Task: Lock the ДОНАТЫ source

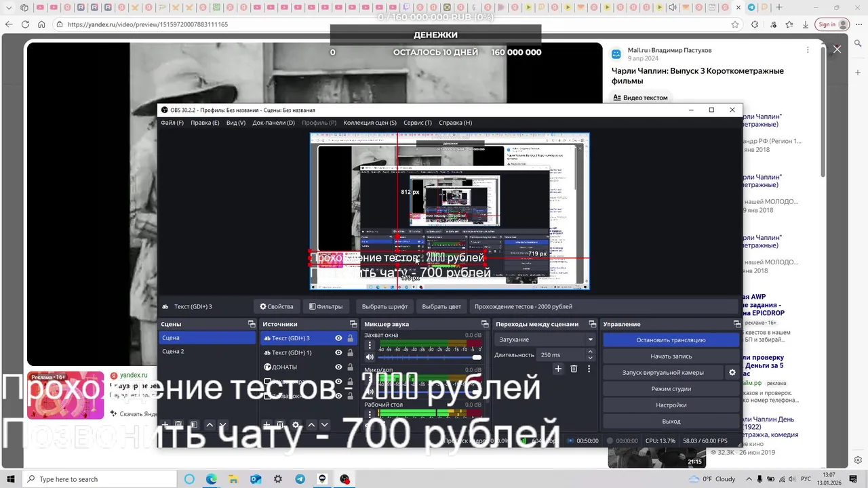Action: 350,367
